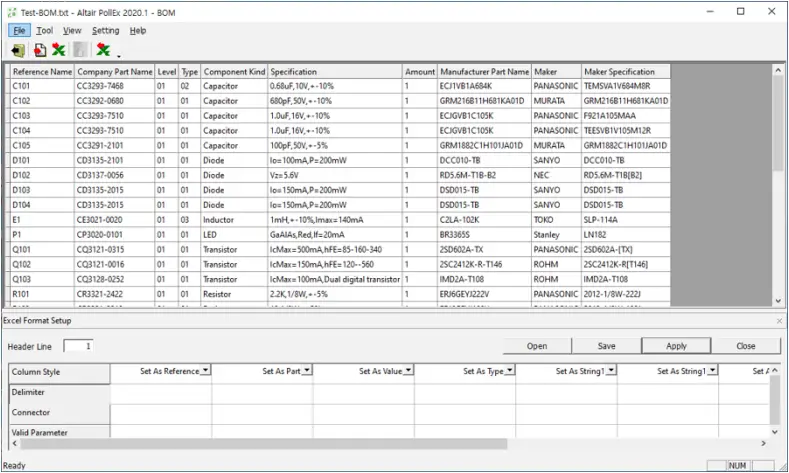Click the Header Line input field
This screenshot has height=473, width=789.
coord(78,346)
